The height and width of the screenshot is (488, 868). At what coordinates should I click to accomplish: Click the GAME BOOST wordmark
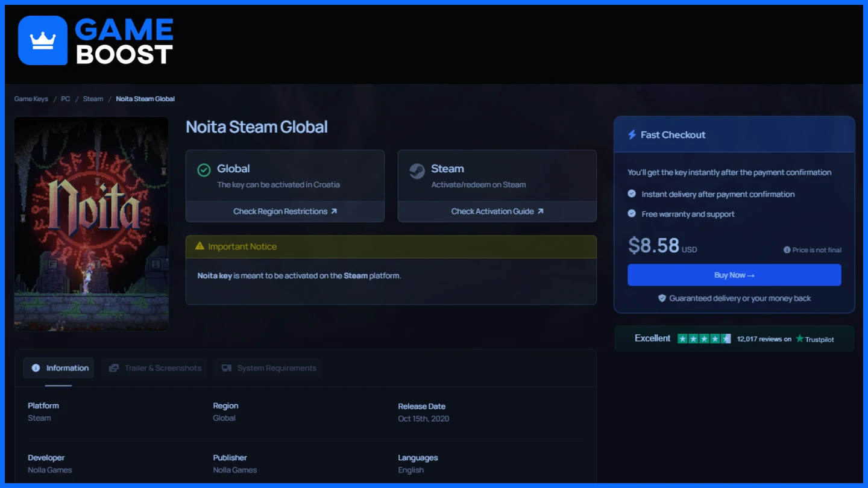(x=125, y=41)
